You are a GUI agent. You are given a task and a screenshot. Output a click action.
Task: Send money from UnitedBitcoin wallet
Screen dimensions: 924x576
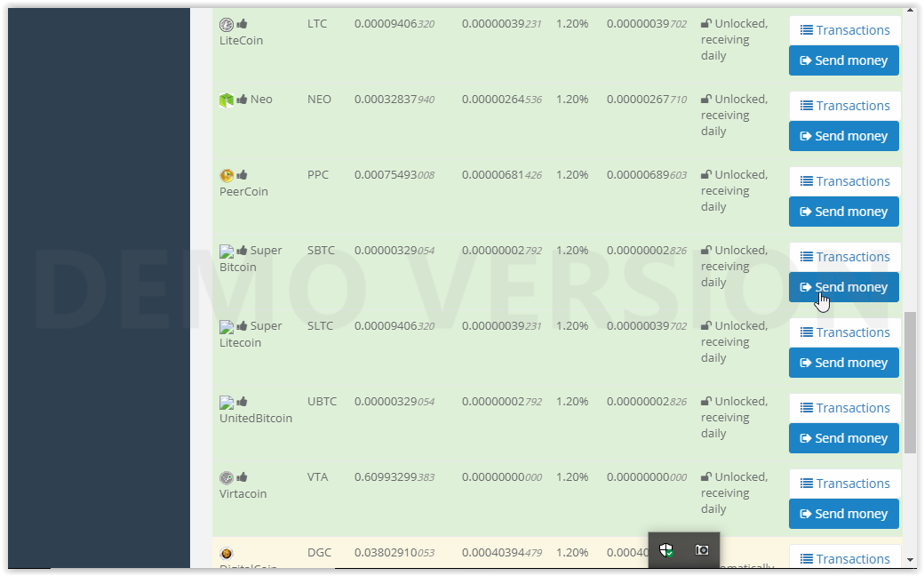tap(844, 437)
